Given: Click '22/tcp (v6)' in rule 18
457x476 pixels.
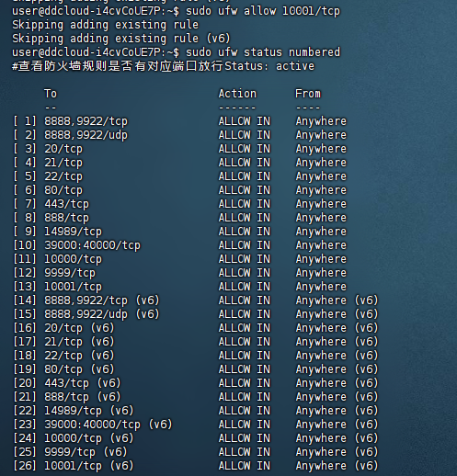Looking at the screenshot, I should (79, 356).
